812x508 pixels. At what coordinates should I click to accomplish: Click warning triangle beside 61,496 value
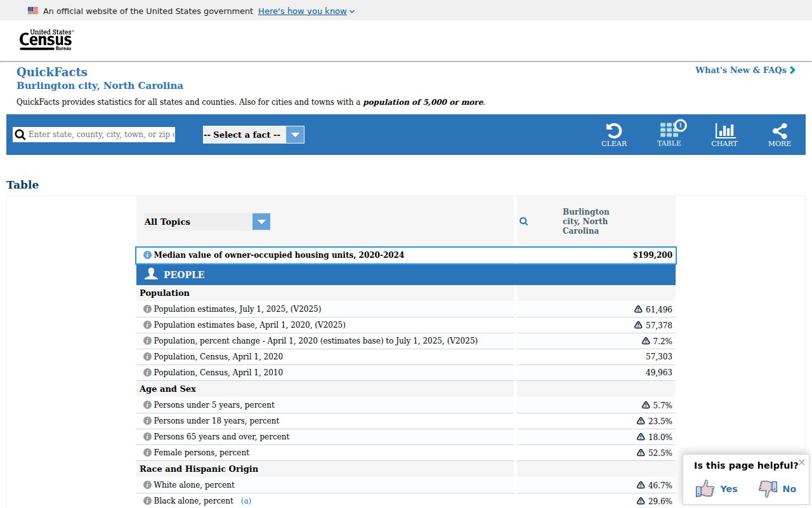tap(639, 309)
